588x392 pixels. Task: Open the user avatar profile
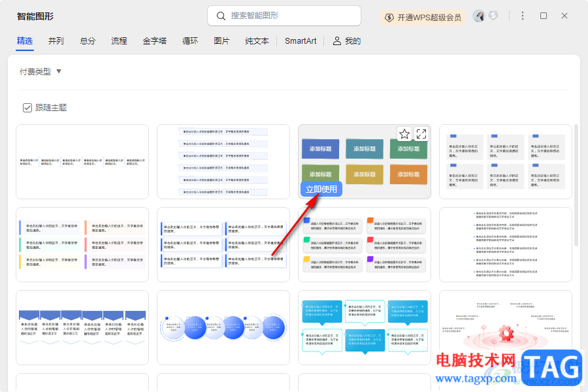click(478, 16)
